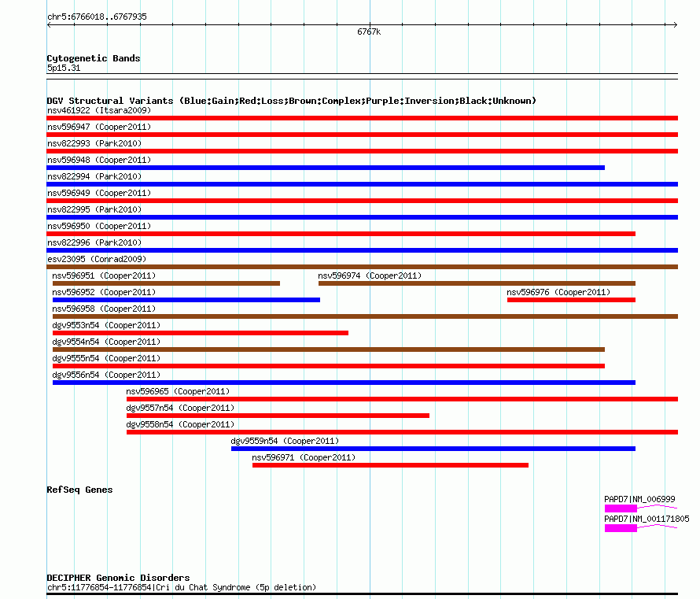700x599 pixels.
Task: Open the nsv822995 (Park2010) gain variant label
Action: (x=94, y=209)
